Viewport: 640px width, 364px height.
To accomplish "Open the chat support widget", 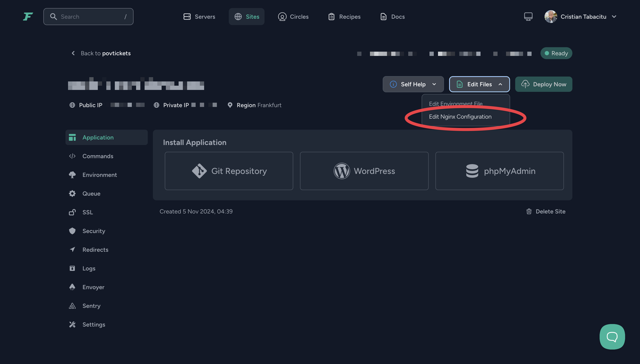I will coord(612,336).
